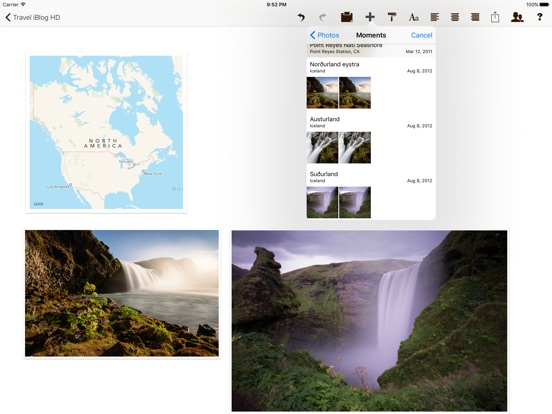
Task: Open the Aa font settings icon
Action: pyautogui.click(x=413, y=17)
